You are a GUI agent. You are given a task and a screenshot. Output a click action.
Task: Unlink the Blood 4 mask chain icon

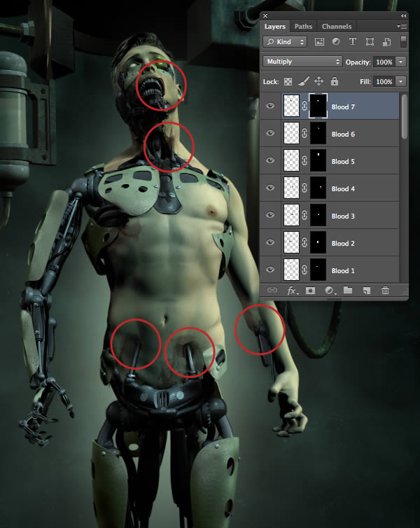304,188
